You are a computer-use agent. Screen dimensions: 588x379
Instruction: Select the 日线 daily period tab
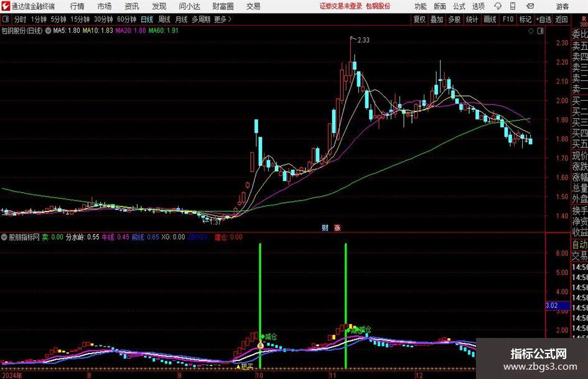point(147,19)
